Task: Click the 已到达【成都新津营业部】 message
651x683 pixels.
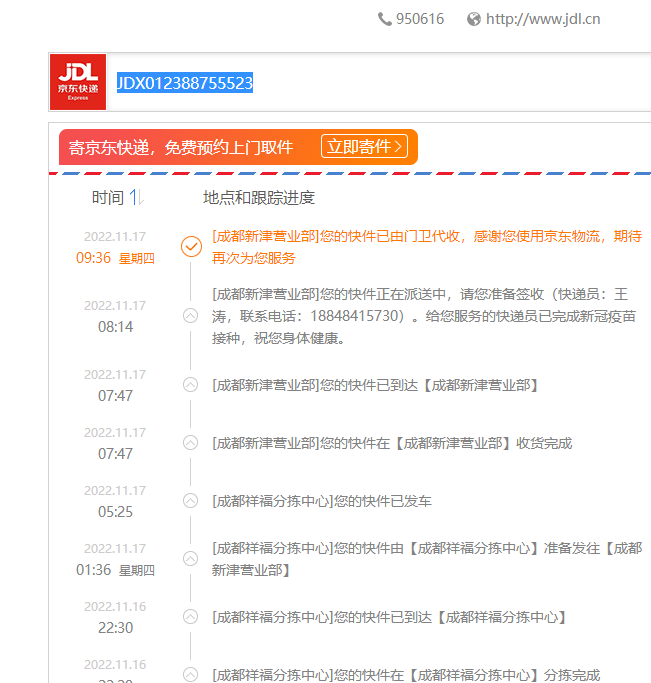Action: (376, 385)
